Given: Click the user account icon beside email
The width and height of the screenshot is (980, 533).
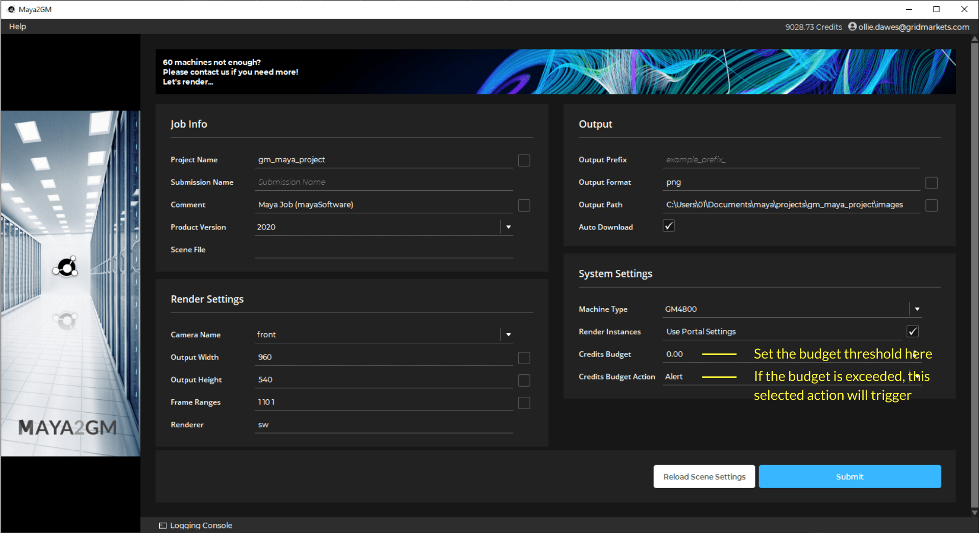Looking at the screenshot, I should tap(852, 27).
